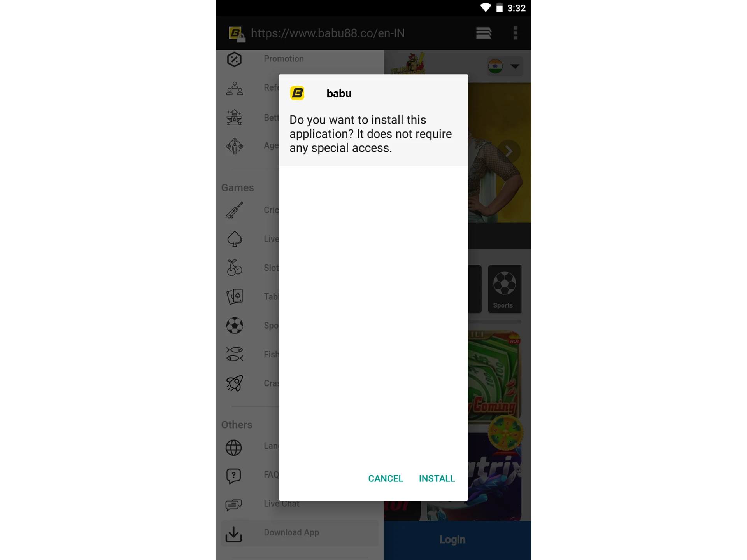Click the INSTALL button in dialog
This screenshot has width=747, height=560.
[x=437, y=478]
